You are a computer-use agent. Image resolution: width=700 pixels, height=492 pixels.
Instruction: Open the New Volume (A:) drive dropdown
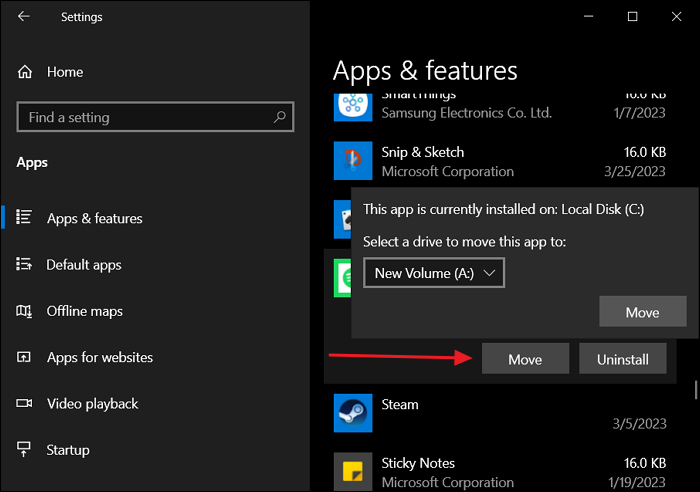[x=434, y=272]
